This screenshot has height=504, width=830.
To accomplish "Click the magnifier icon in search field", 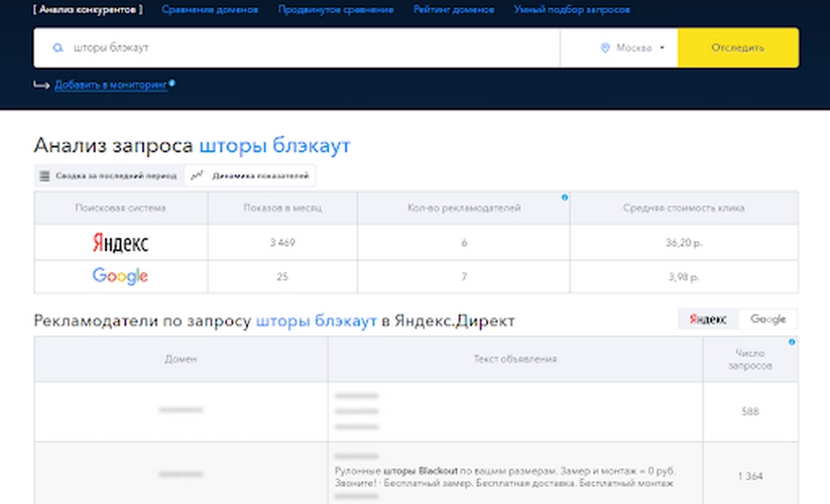I will click(x=58, y=48).
